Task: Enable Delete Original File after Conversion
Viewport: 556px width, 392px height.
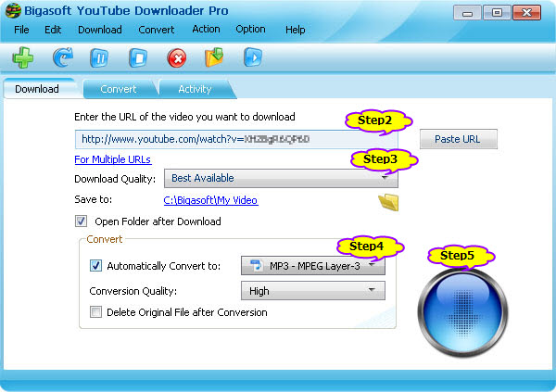Action: click(95, 312)
